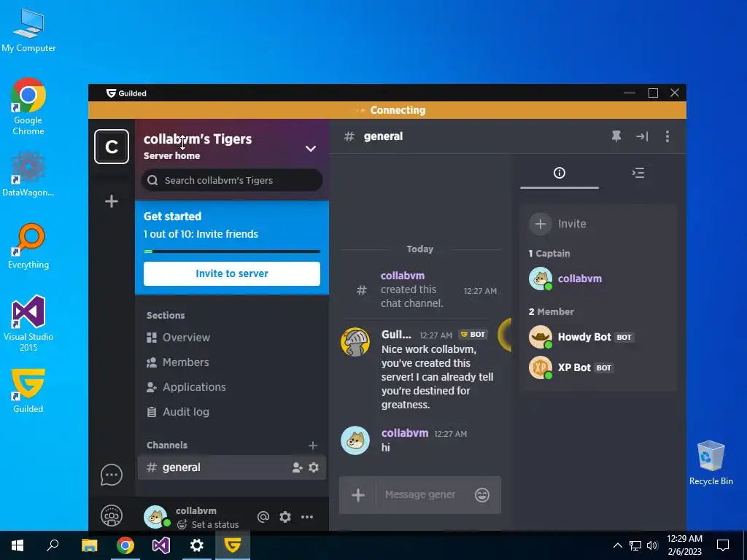The image size is (747, 560).
Task: Switch to the info tab
Action: pyautogui.click(x=560, y=173)
